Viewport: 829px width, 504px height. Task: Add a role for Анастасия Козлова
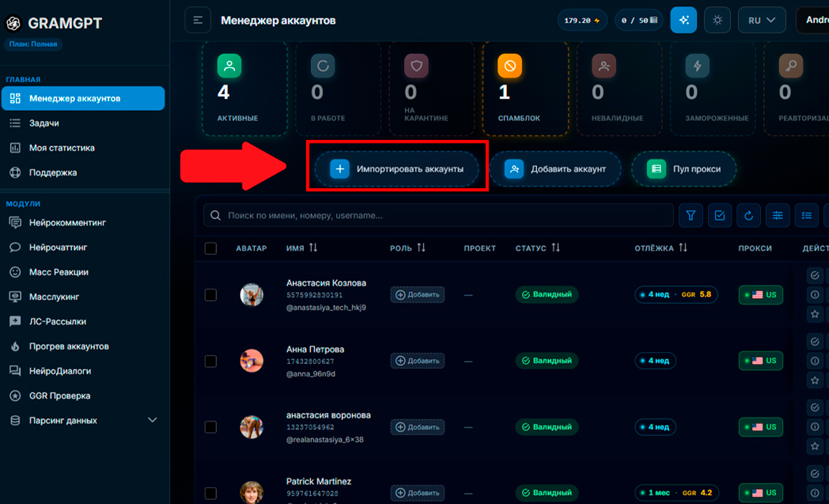coord(418,295)
